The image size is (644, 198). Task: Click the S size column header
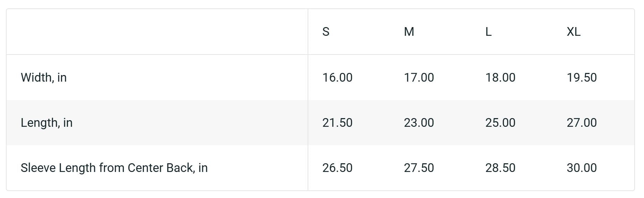click(x=326, y=32)
